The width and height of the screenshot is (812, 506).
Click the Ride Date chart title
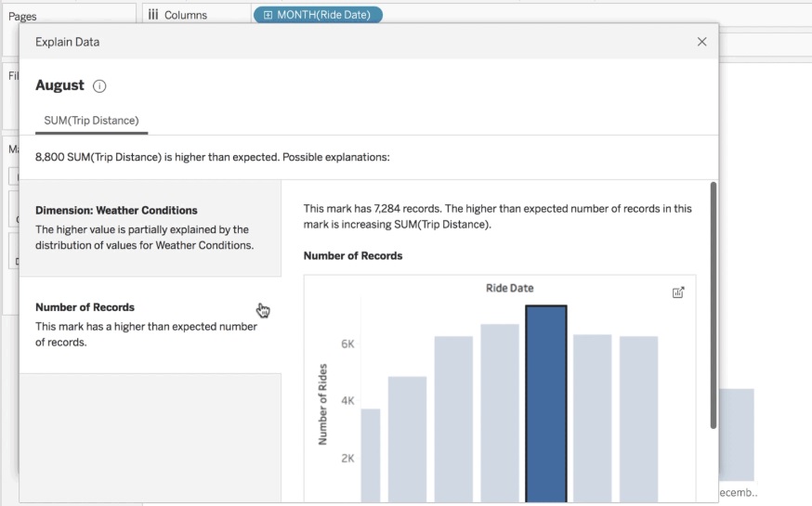pos(509,288)
